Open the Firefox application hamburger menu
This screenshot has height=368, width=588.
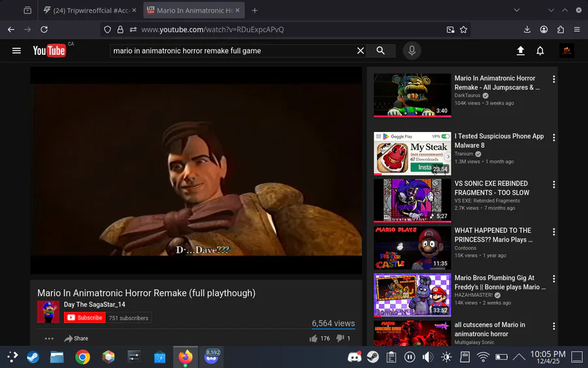(577, 29)
